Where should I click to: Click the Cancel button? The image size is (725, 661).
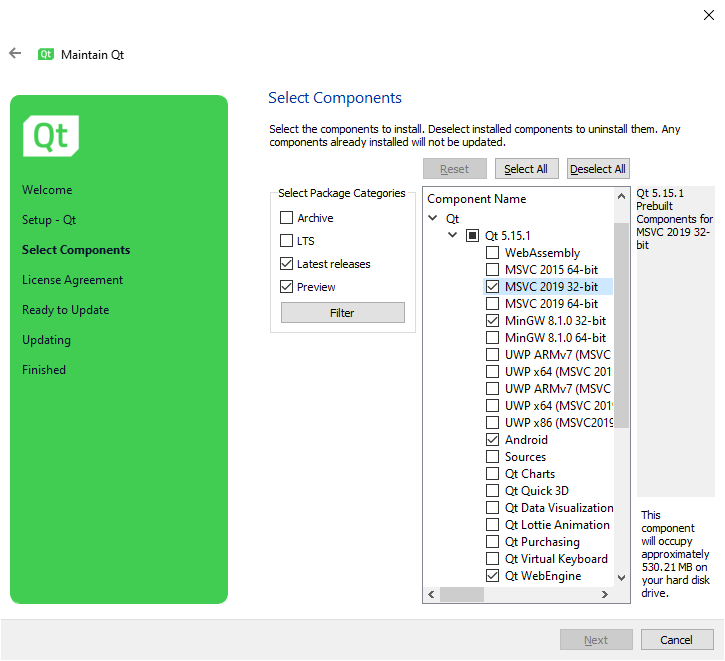(677, 640)
